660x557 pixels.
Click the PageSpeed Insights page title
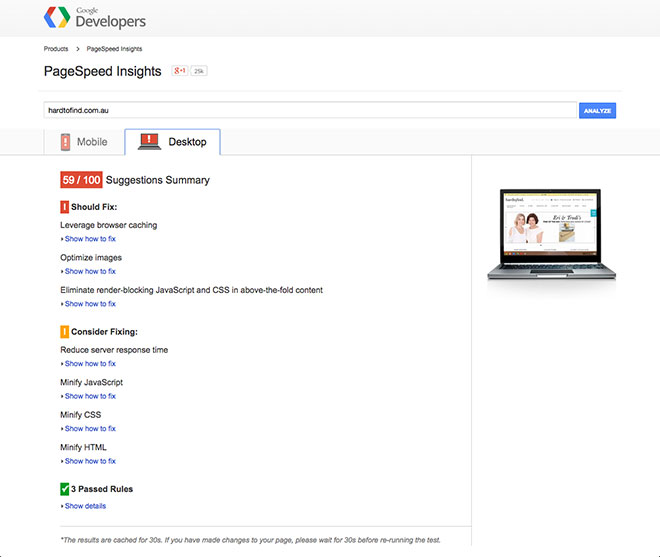(103, 71)
